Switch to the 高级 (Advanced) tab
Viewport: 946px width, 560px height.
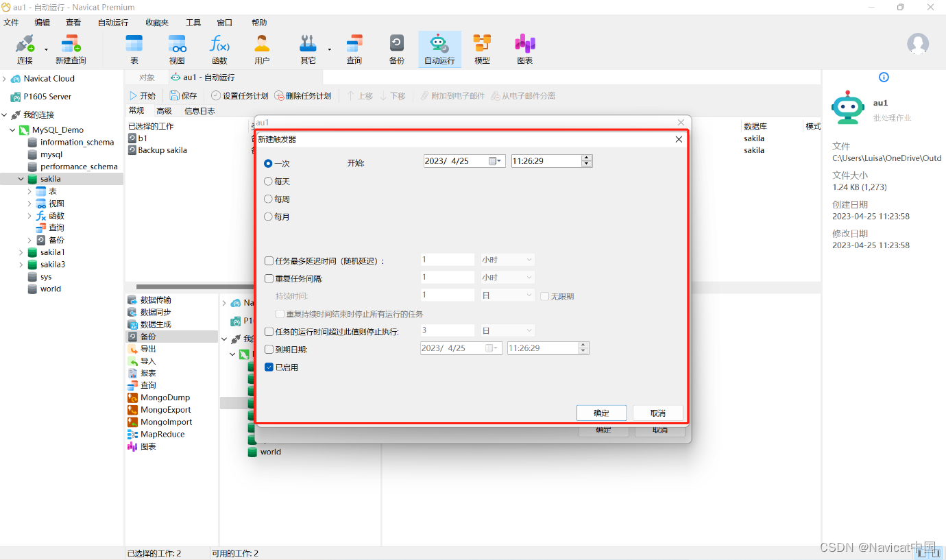(164, 111)
